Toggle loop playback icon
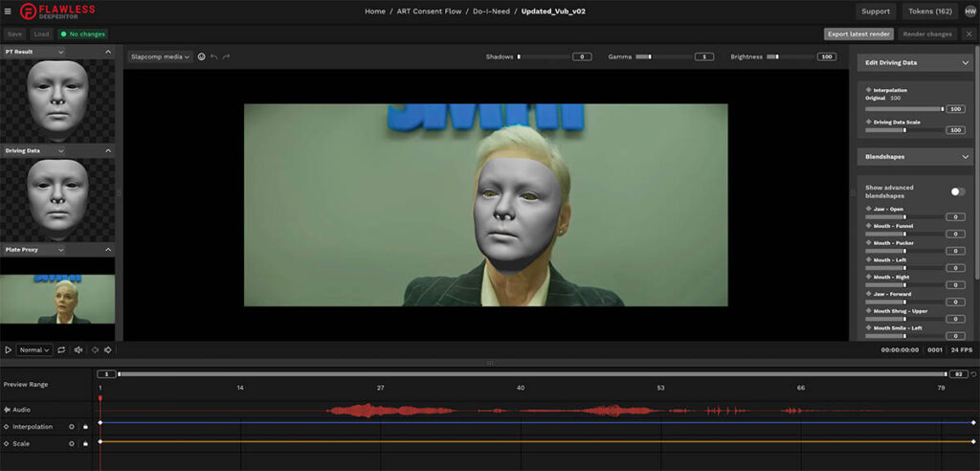This screenshot has width=980, height=471. point(63,350)
